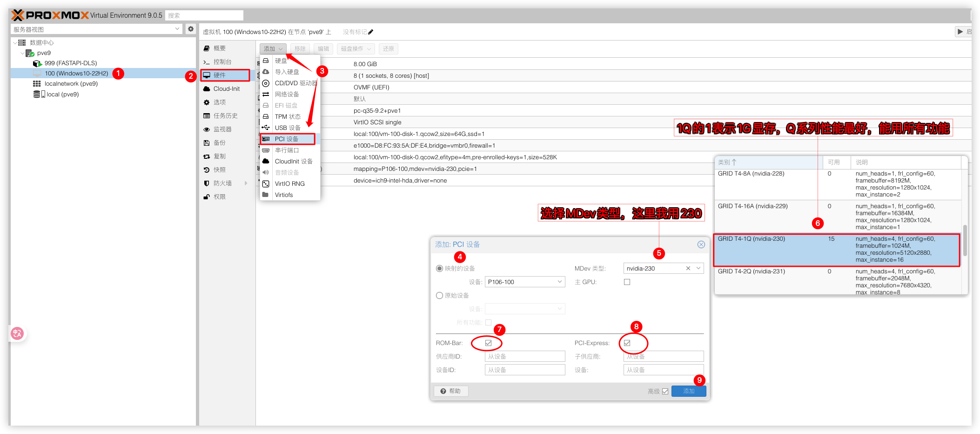Click the console terminal icon

207,62
